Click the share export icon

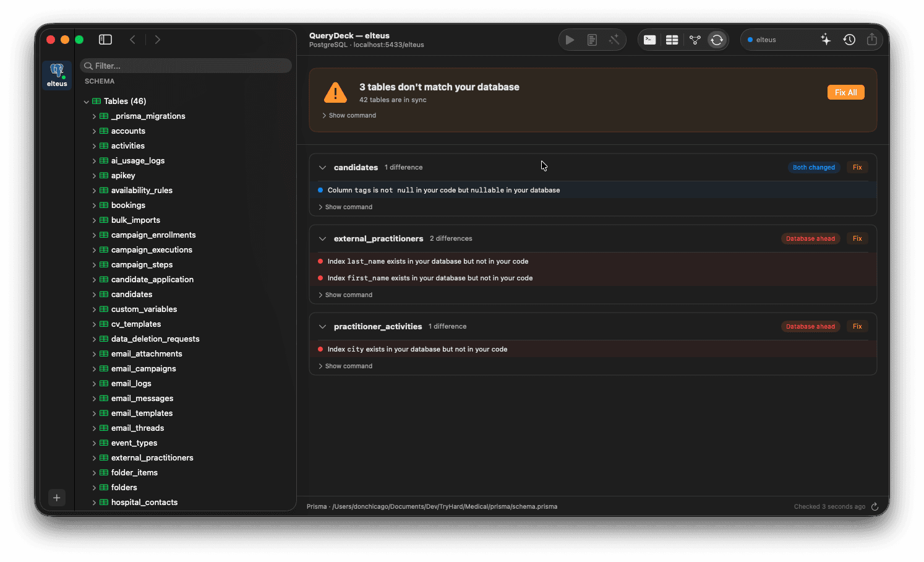[872, 39]
